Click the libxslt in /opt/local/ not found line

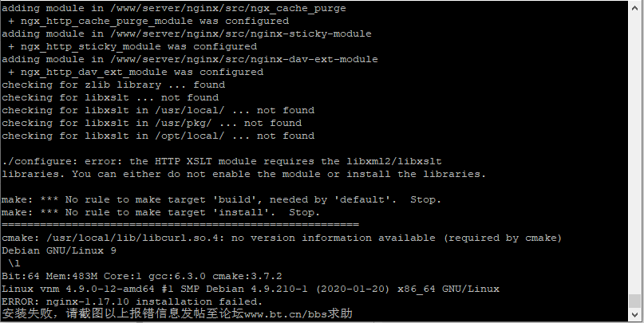[158, 136]
